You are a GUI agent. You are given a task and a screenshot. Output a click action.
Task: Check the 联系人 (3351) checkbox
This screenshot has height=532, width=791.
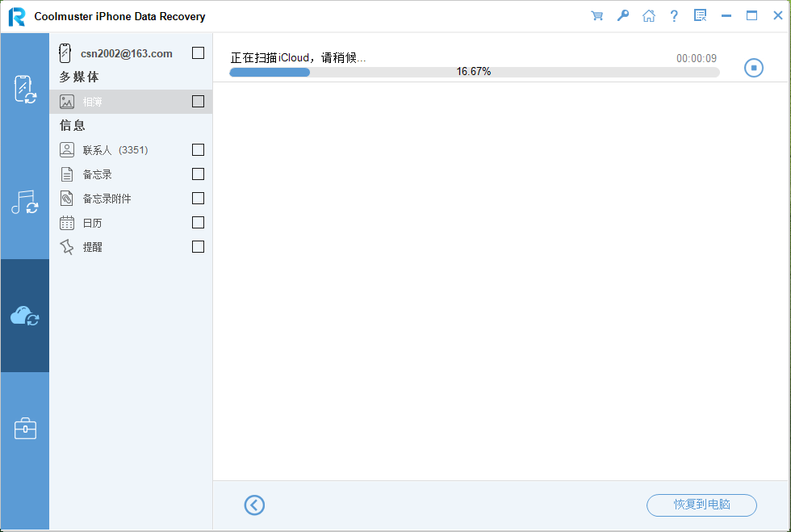coord(199,150)
